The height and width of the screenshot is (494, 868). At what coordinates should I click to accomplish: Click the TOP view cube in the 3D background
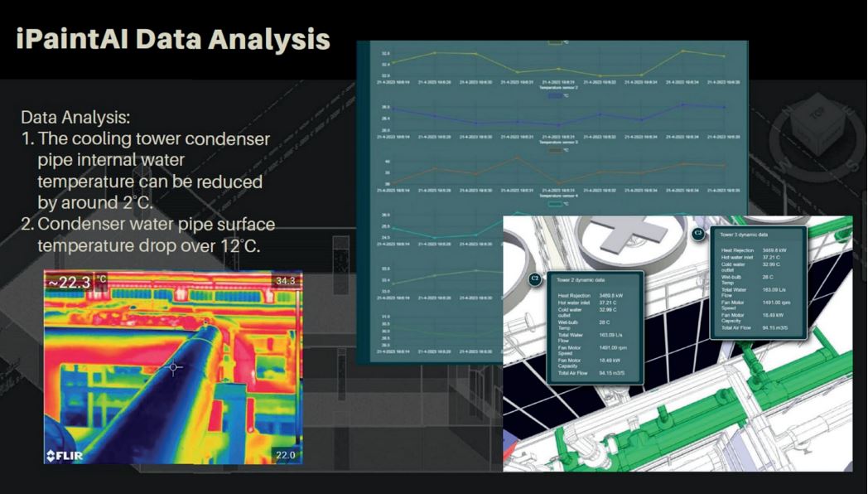click(x=817, y=123)
